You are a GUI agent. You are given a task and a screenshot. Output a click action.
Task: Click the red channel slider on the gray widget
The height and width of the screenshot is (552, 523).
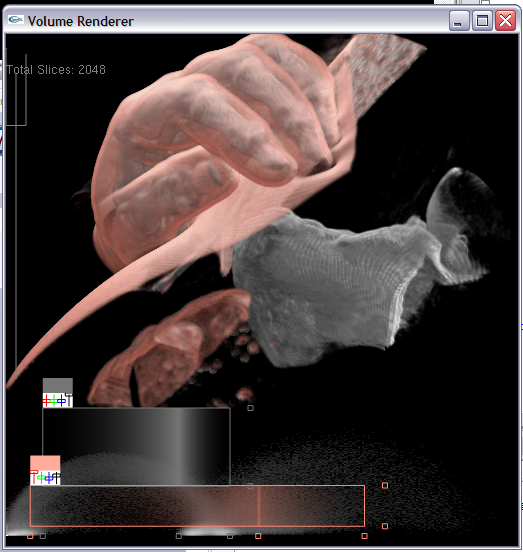pos(46,401)
